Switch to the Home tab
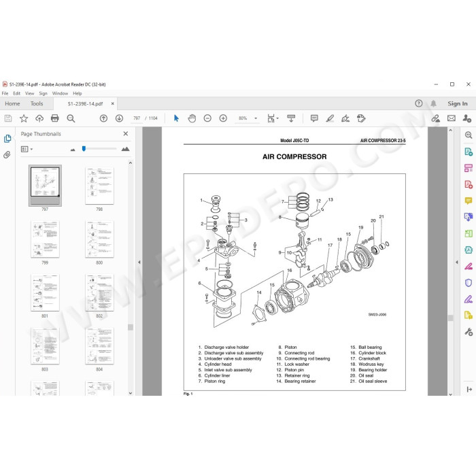This screenshot has width=476, height=476. click(x=12, y=103)
